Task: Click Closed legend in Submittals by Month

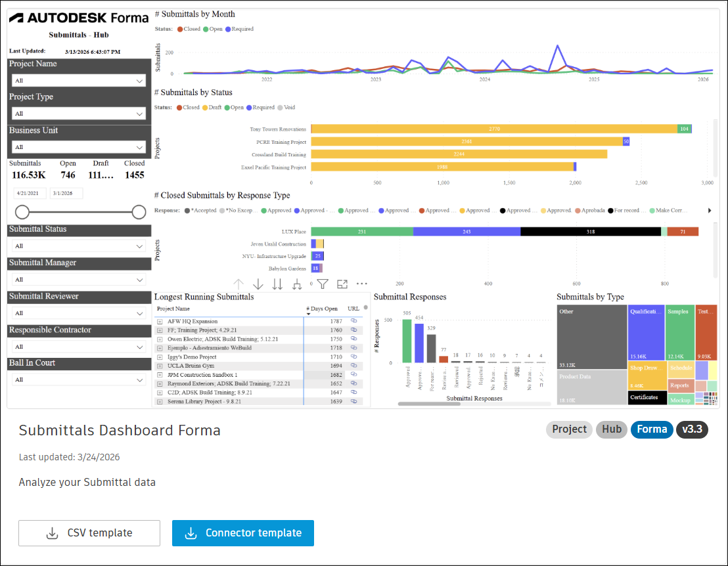Action: pos(189,29)
